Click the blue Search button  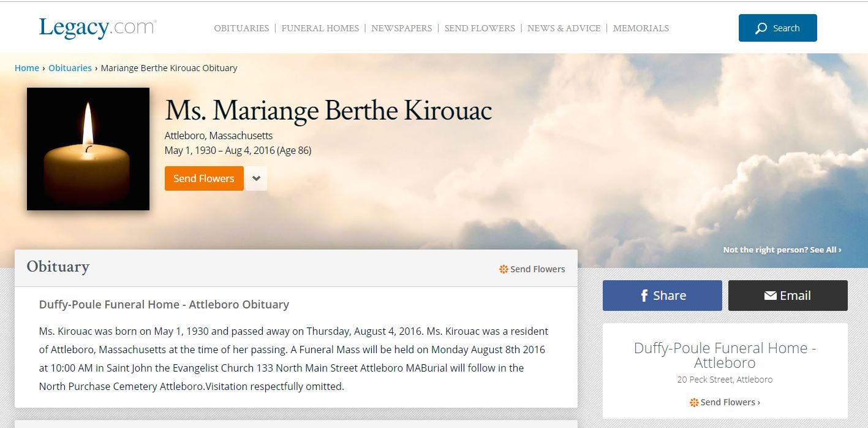tap(778, 28)
